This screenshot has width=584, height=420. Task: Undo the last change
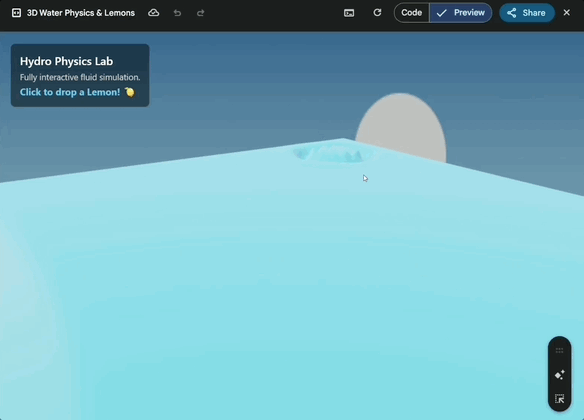[177, 13]
